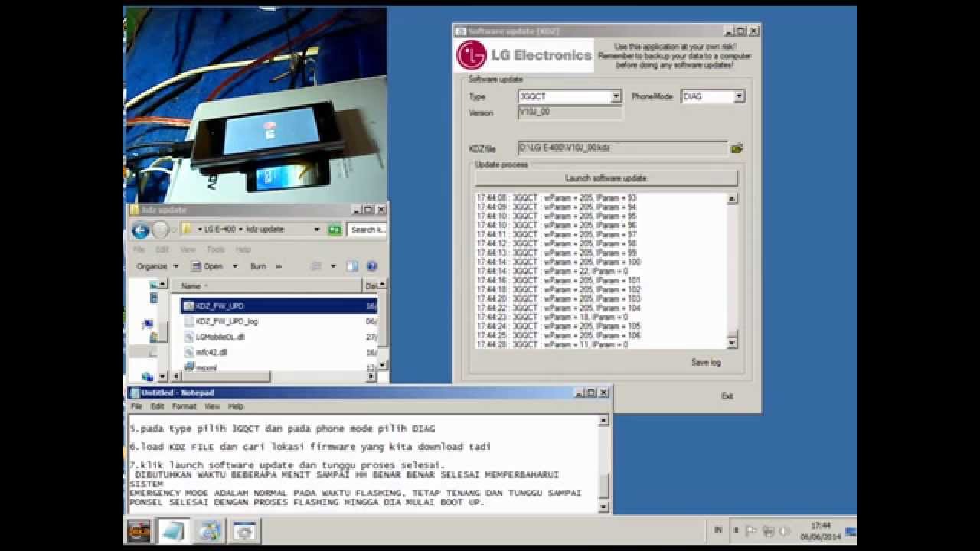The image size is (980, 551).
Task: Open the View menu in Explorer
Action: pos(188,249)
